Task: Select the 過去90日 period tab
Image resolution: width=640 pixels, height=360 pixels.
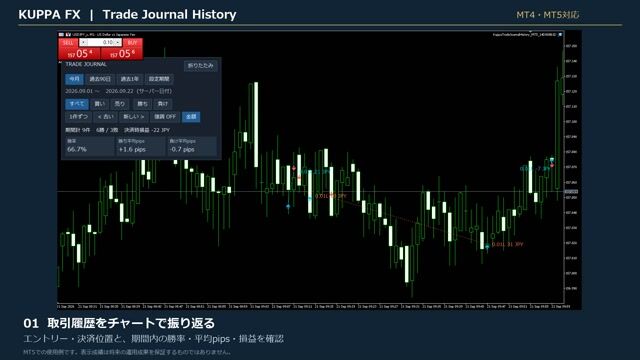Action: click(100, 79)
